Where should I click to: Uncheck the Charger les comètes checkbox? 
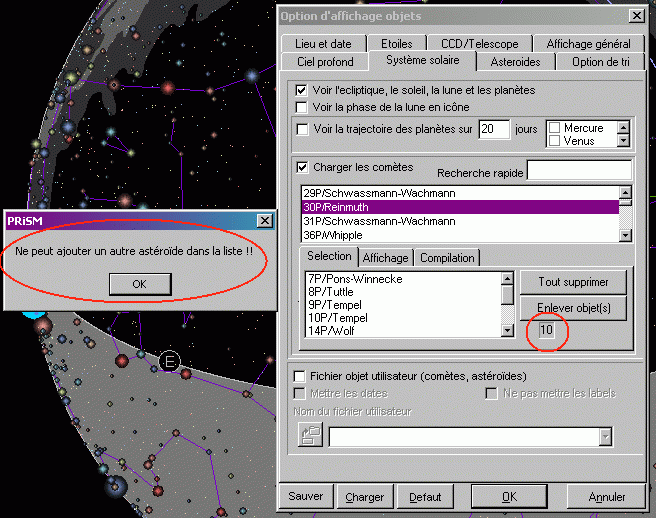pyautogui.click(x=303, y=167)
